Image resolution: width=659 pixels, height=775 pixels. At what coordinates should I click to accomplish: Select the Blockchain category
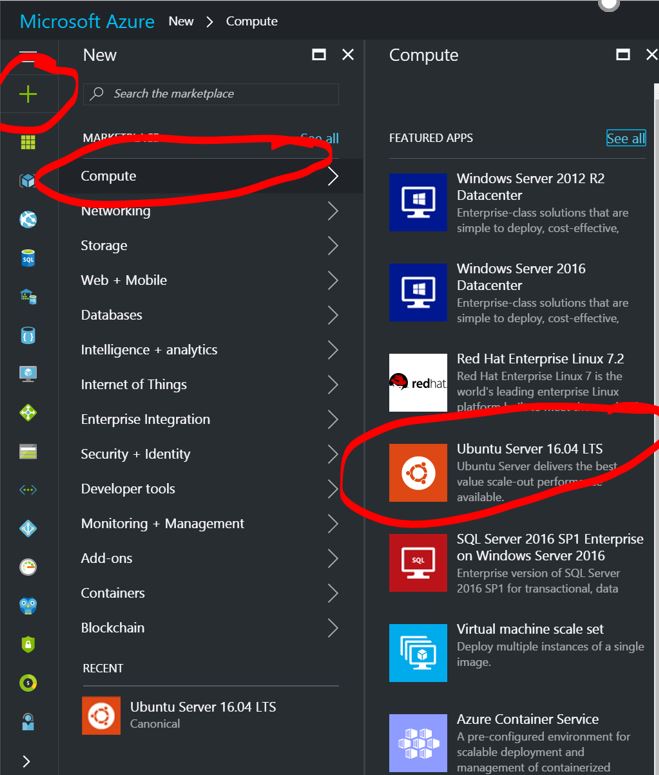point(210,628)
